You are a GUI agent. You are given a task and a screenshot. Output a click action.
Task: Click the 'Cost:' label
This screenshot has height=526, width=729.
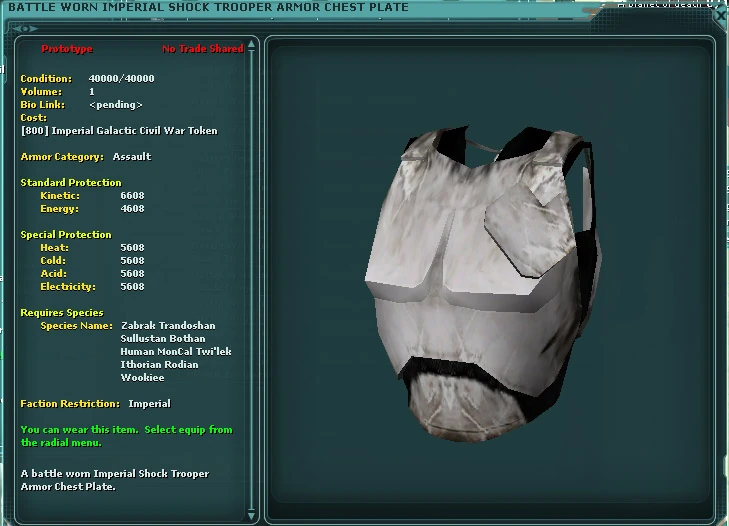click(33, 118)
